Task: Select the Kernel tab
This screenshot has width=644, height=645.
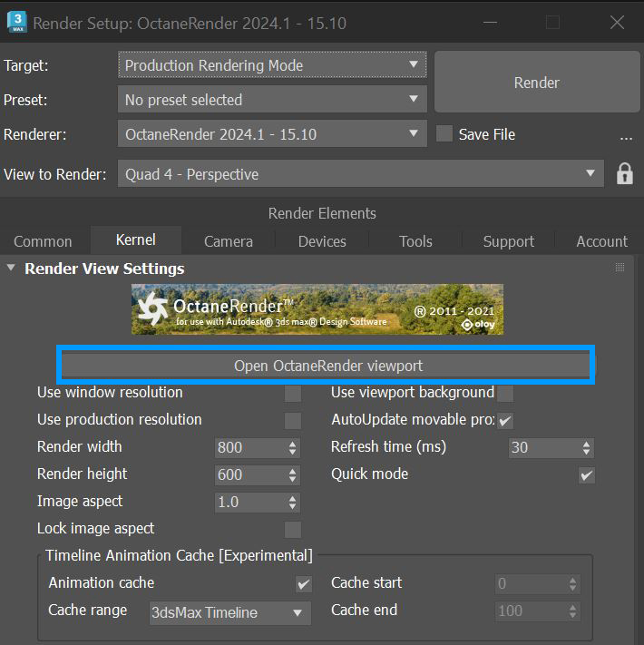Action: tap(136, 239)
